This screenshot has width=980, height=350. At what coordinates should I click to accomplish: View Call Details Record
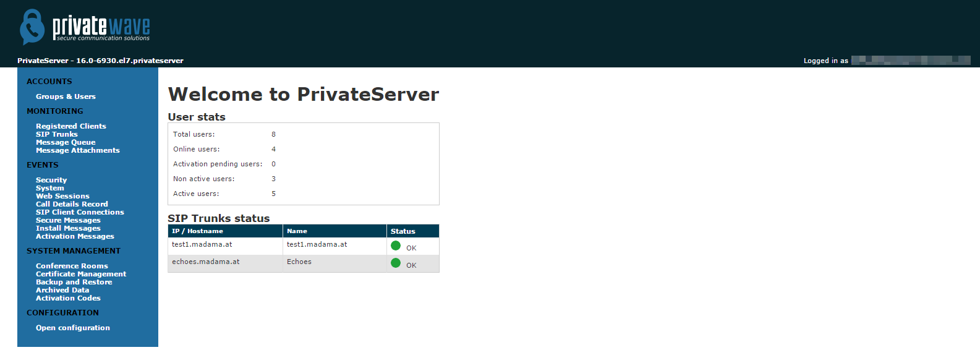pos(72,204)
